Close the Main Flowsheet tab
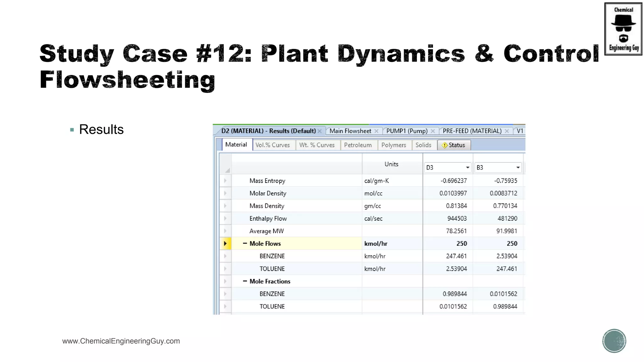This screenshot has width=644, height=362. tap(376, 131)
